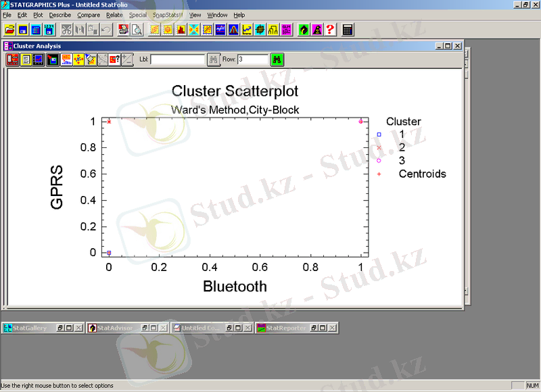541x392 pixels.
Task: Open the Describe menu
Action: click(60, 15)
